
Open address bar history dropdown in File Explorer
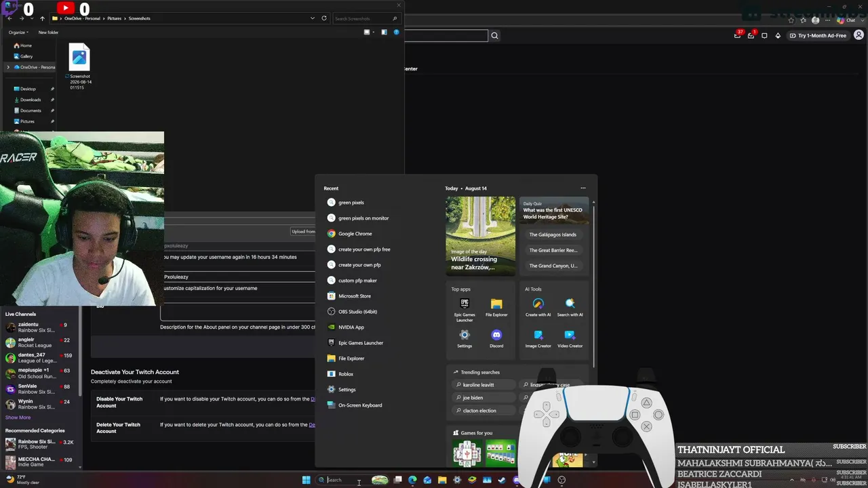[x=312, y=18]
